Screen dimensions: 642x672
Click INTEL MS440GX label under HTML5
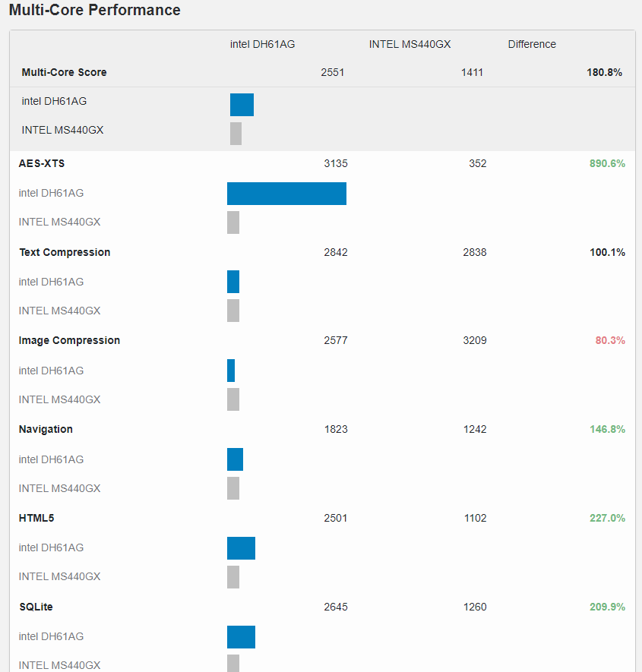point(59,576)
